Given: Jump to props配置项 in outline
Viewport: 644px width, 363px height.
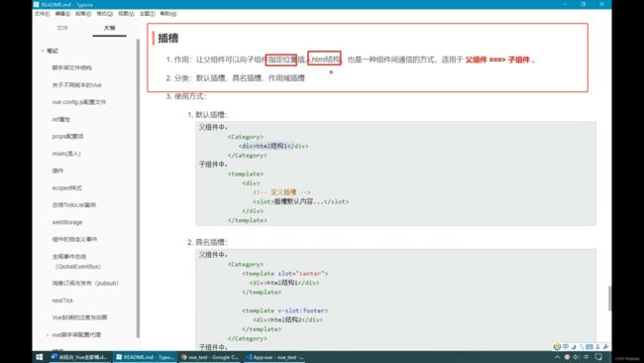Looking at the screenshot, I should pos(67,136).
